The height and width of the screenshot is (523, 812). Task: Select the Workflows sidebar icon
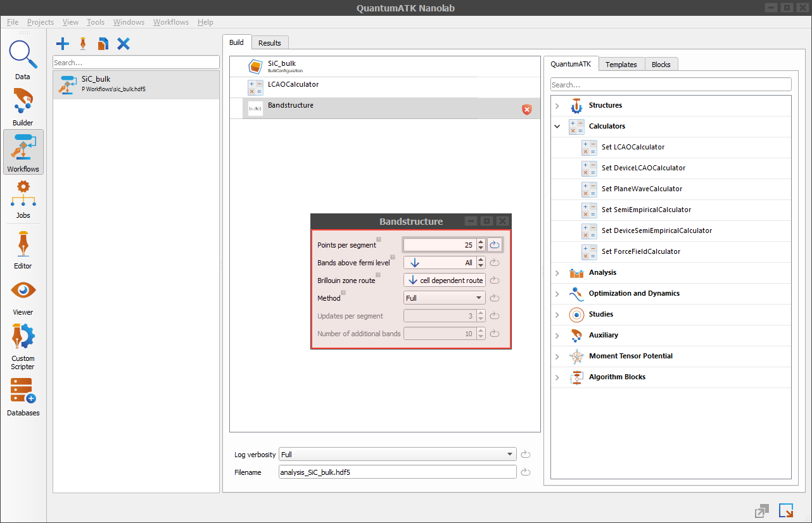[23, 152]
